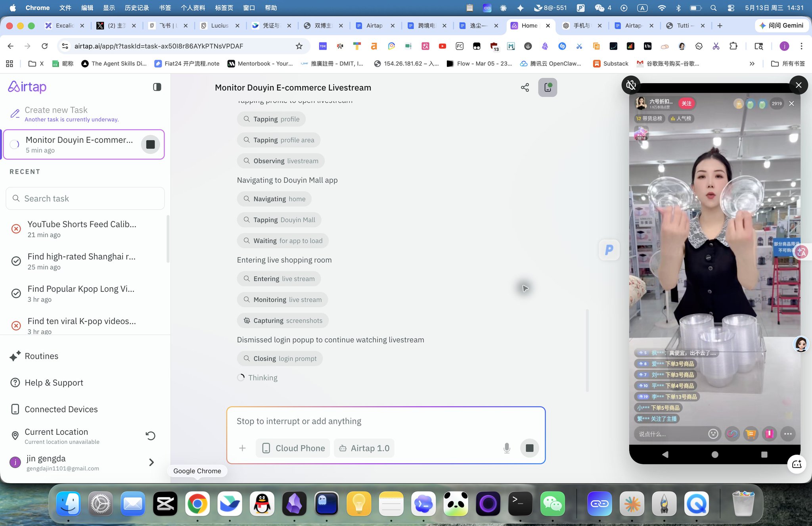Screen dimensions: 812x526
Task: Close the Douyin livestream room
Action: (x=791, y=104)
